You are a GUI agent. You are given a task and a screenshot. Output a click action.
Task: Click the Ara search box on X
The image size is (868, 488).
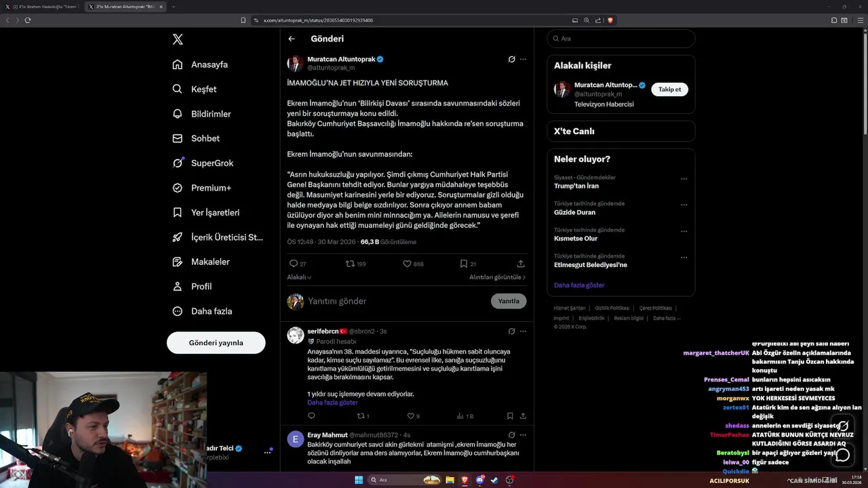tap(620, 39)
